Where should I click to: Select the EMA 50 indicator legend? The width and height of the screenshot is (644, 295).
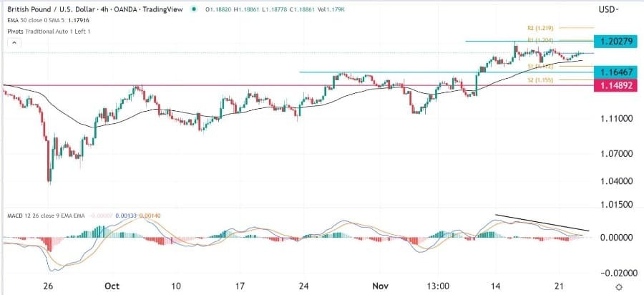(43, 19)
